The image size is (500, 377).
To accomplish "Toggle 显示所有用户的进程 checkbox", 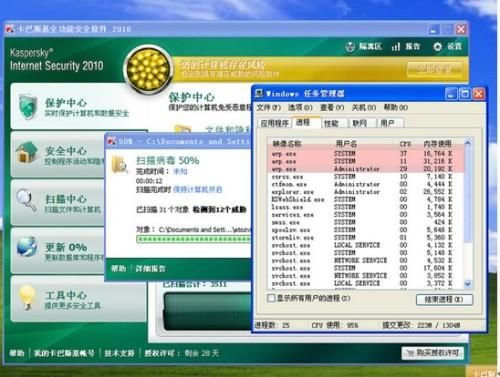I will pos(271,298).
